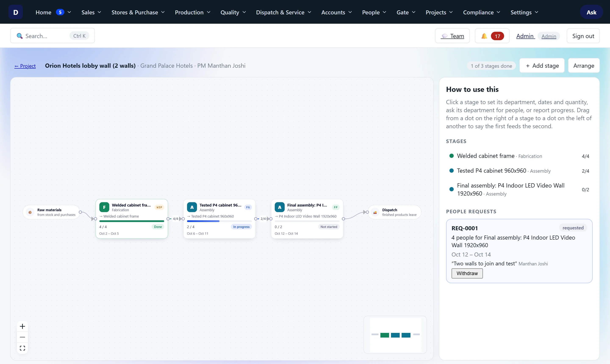Open the Projects menu
Screen dimensions: 610x364
[x=439, y=12]
